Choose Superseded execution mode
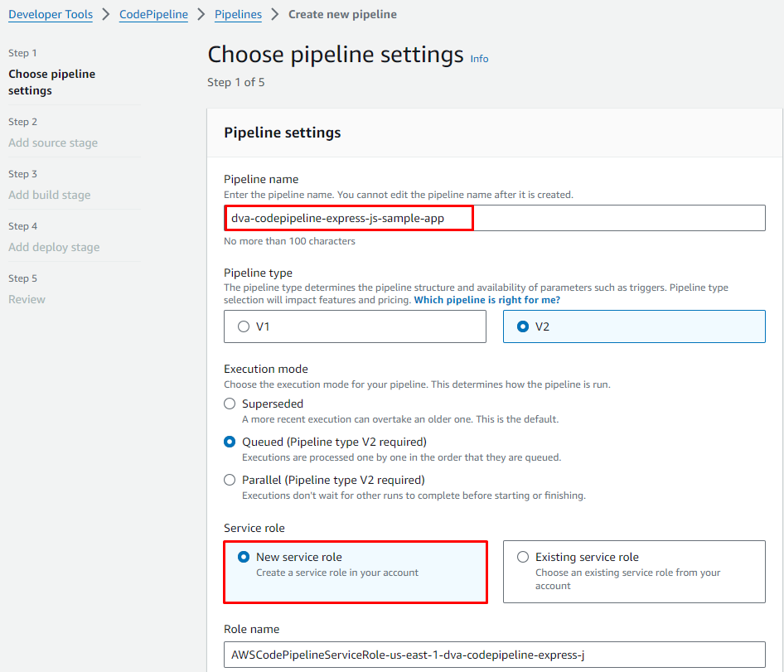Screen dimensions: 784x672 230,404
